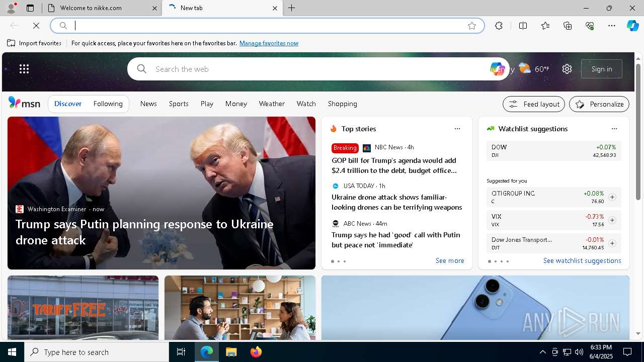Open Browser essentials heart icon
Image resolution: width=644 pixels, height=362 pixels.
coord(590,26)
